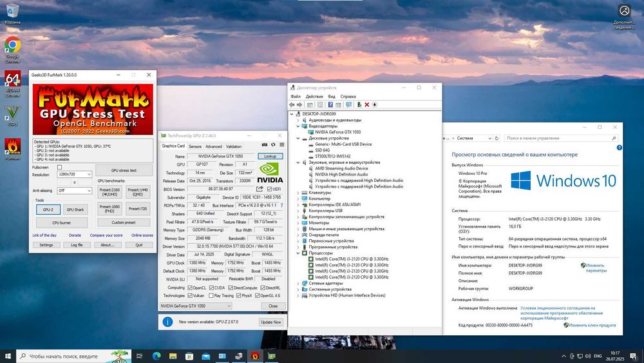Click the System window blue help icon
The height and width of the screenshot is (363, 644).
tap(619, 148)
